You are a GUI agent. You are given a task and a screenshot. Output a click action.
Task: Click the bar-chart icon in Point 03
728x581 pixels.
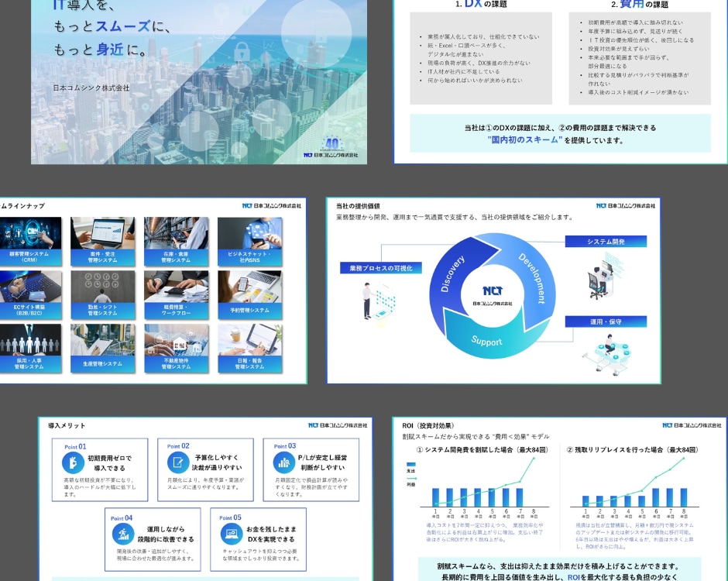pos(283,462)
